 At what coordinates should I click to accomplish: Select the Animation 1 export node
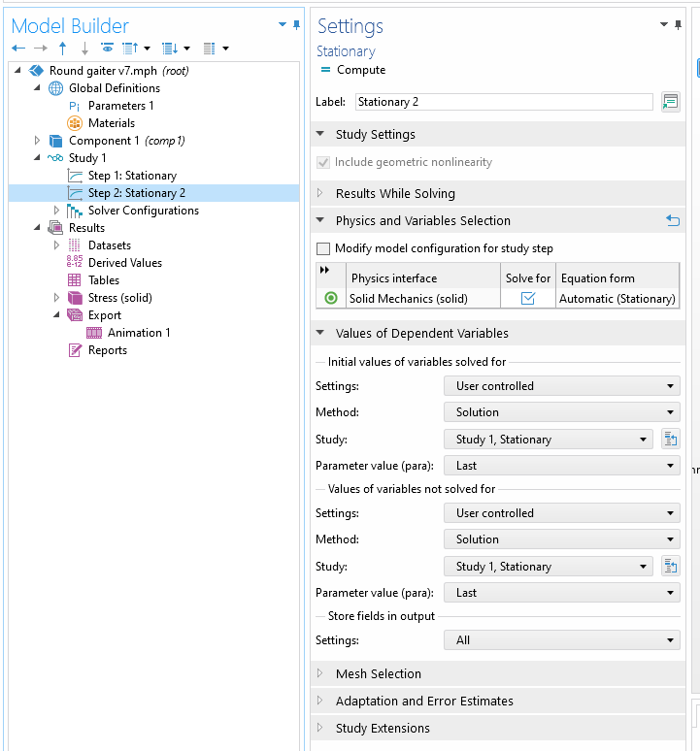[138, 333]
